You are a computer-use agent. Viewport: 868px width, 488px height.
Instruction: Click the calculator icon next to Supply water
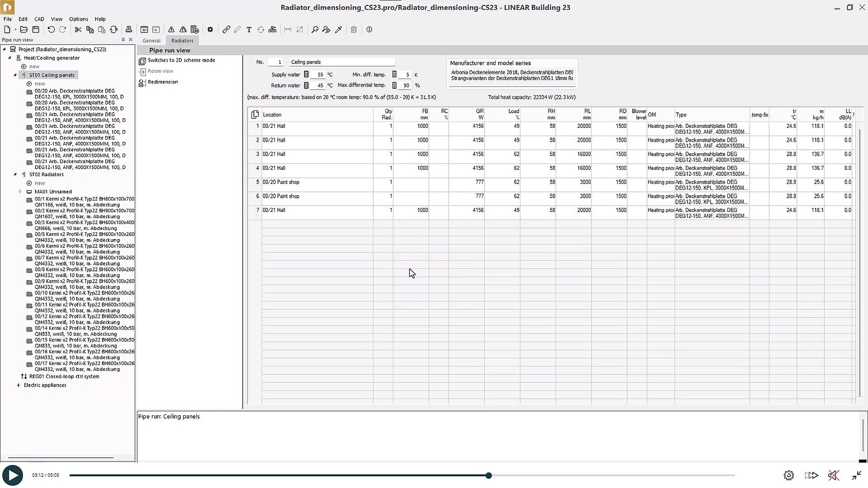click(307, 75)
